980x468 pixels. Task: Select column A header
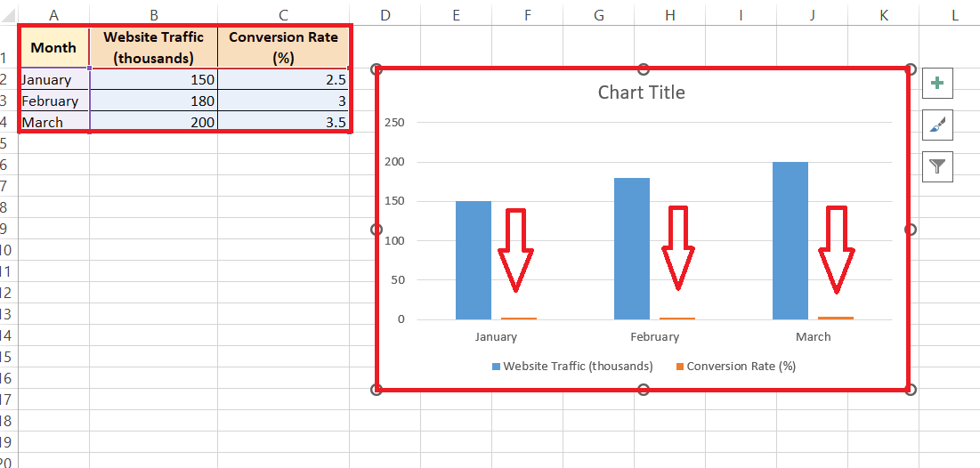point(53,15)
